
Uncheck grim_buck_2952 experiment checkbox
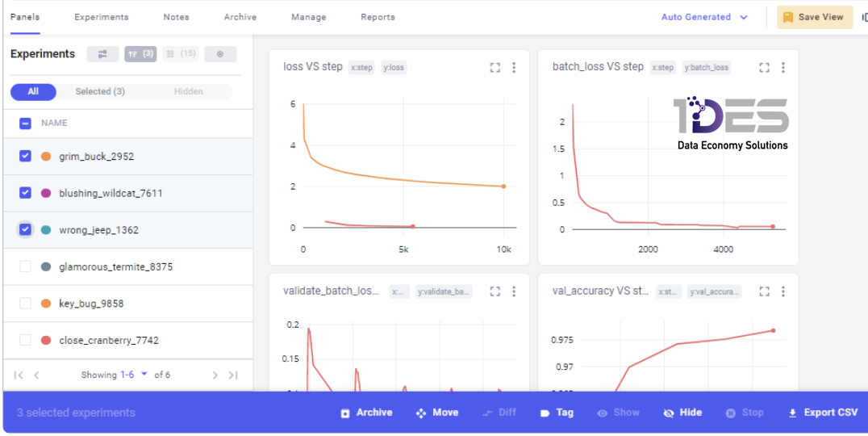pyautogui.click(x=25, y=156)
